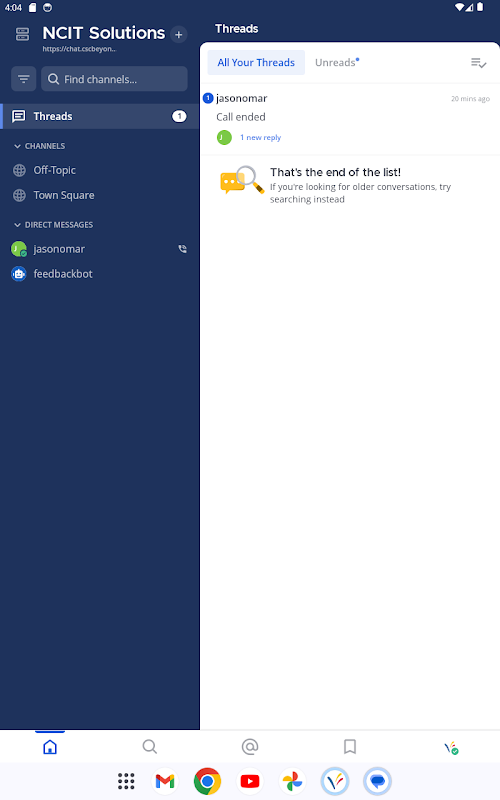The image size is (500, 800).
Task: Click the 'That's the end of the list!' text
Action: 336,172
